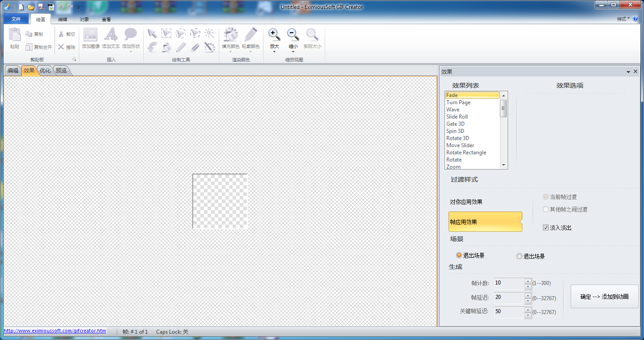Select the dotted-trail pencil tool
This screenshot has height=340, width=644.
tap(209, 47)
